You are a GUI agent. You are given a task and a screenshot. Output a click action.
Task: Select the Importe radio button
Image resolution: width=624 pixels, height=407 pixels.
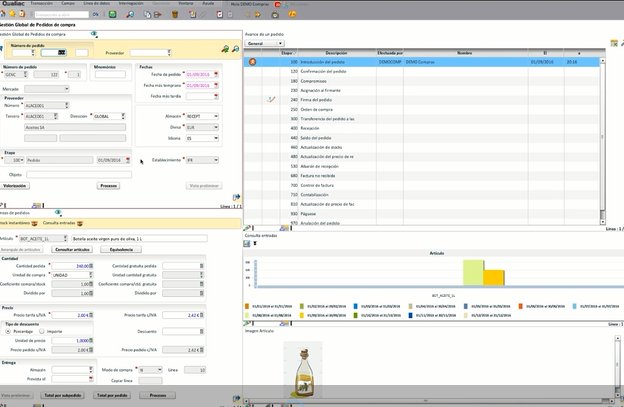41,331
